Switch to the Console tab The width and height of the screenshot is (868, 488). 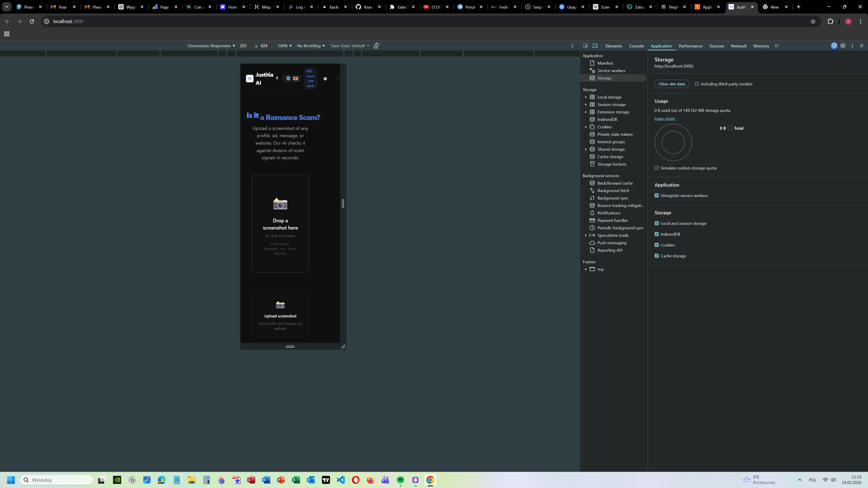coord(636,46)
